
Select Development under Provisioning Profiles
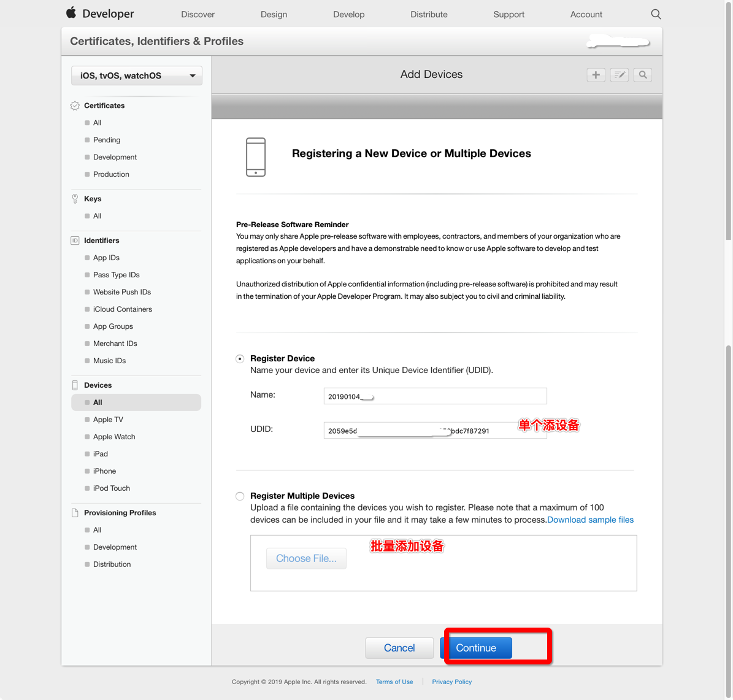click(115, 547)
